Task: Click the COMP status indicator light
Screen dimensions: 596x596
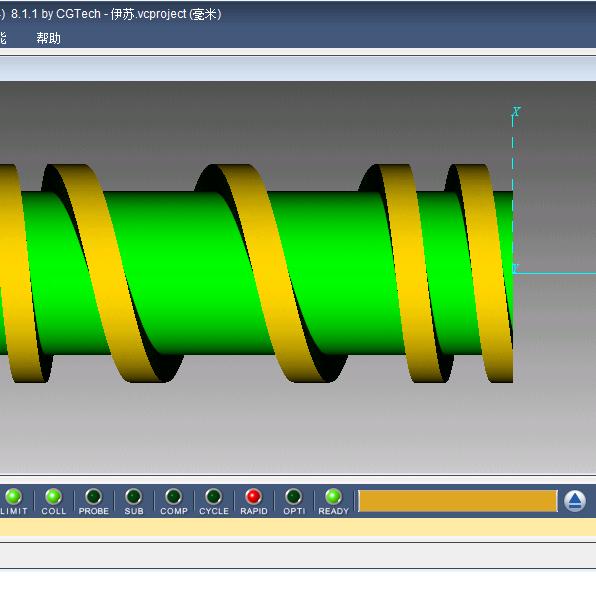Action: click(x=174, y=496)
